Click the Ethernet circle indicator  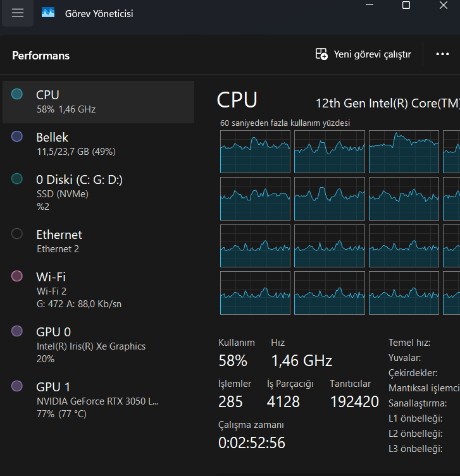17,234
